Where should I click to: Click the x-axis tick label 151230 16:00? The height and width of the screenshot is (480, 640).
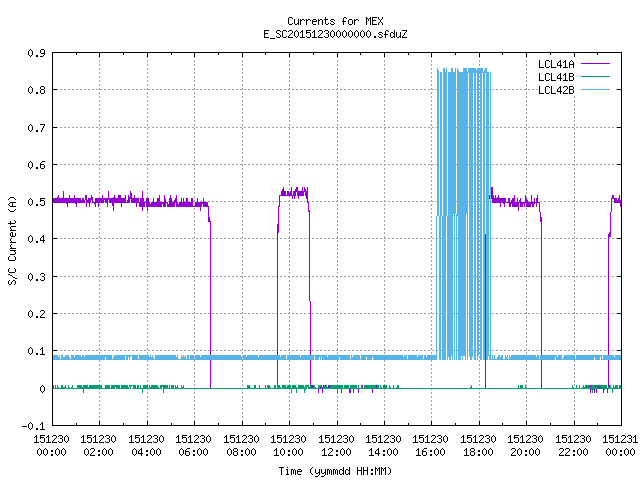point(431,446)
